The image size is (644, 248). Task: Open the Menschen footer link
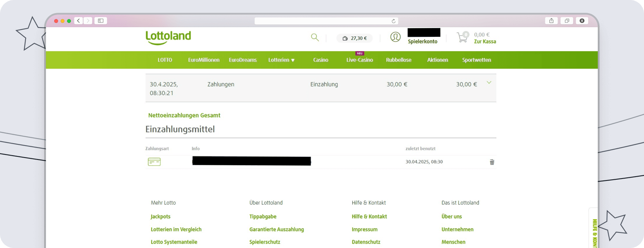point(453,242)
